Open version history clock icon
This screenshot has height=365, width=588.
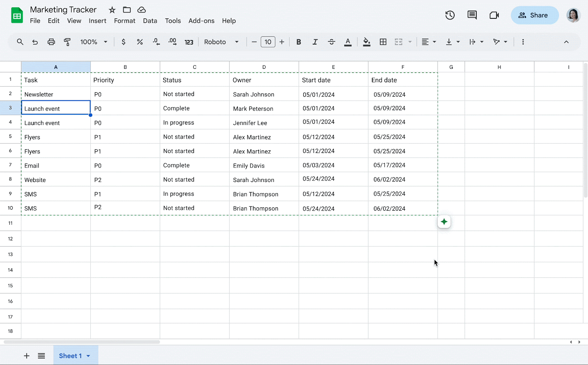tap(450, 15)
